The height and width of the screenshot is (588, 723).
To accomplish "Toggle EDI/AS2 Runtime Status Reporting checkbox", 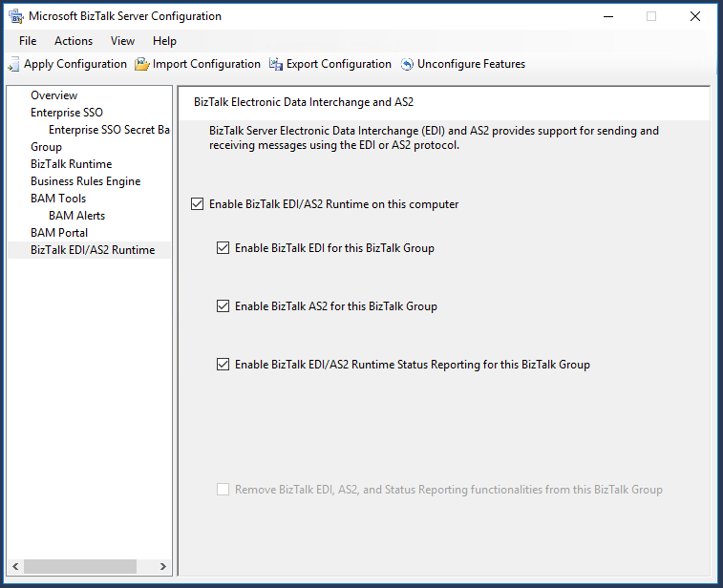I will click(223, 365).
